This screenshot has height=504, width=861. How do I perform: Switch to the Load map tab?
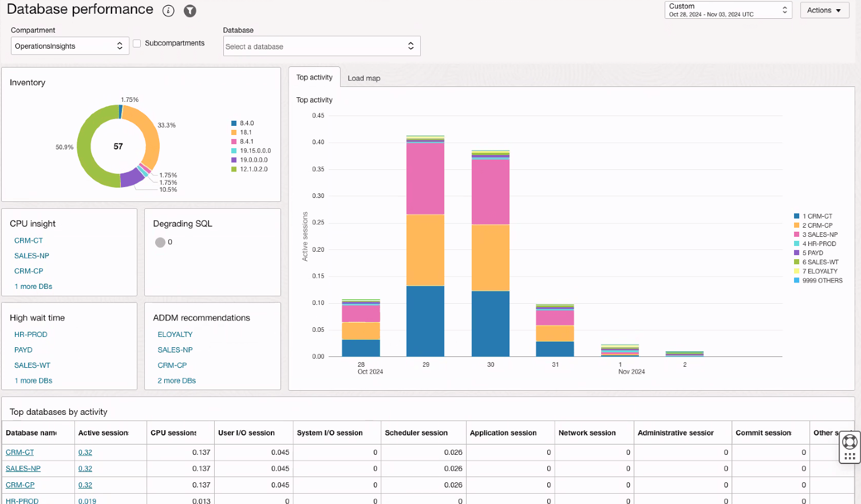point(364,78)
